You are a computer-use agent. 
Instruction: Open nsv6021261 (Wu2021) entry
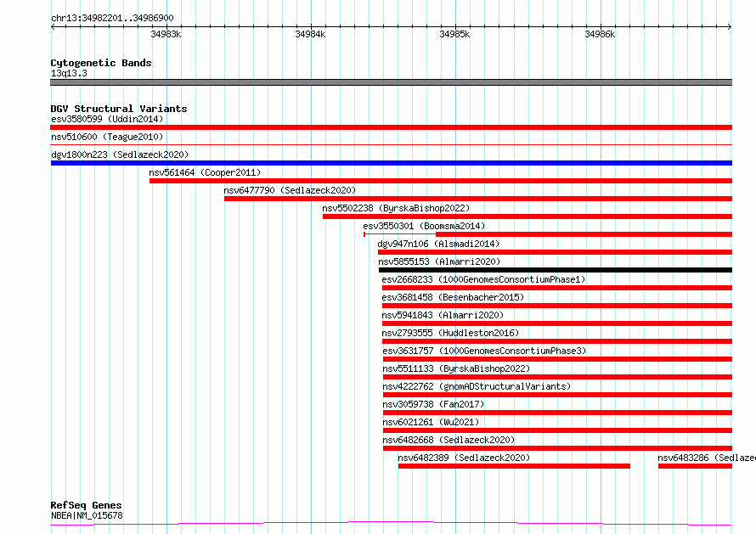click(x=431, y=422)
